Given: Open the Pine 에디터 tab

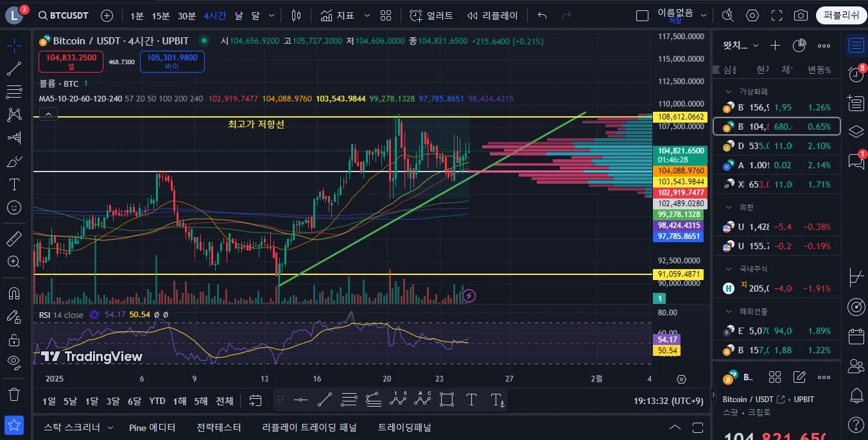Looking at the screenshot, I should pos(152,427).
